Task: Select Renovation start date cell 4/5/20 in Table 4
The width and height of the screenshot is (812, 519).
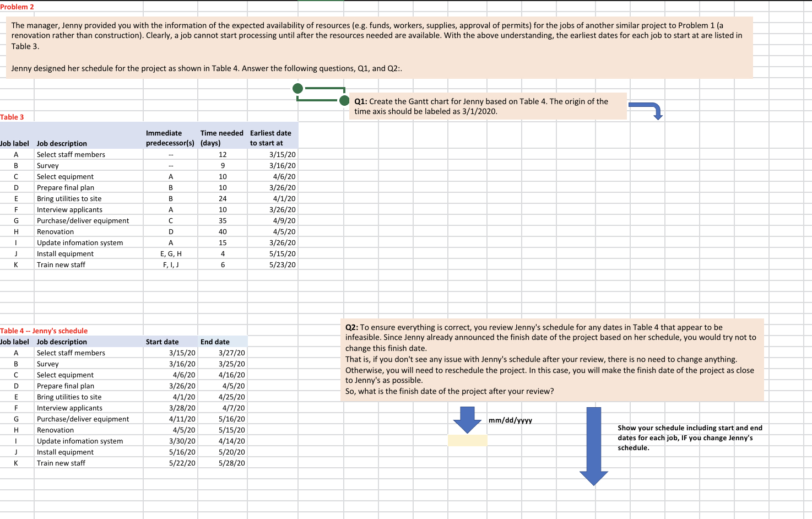Action: coord(185,430)
